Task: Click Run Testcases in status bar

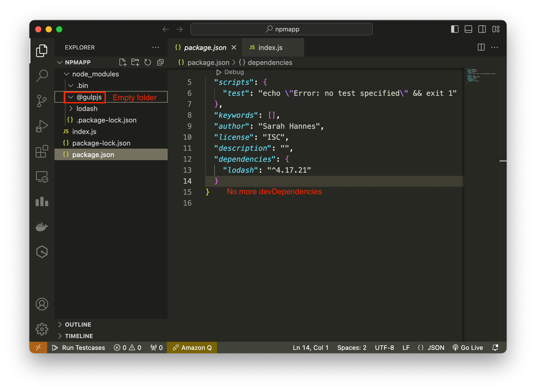Action: pos(79,348)
